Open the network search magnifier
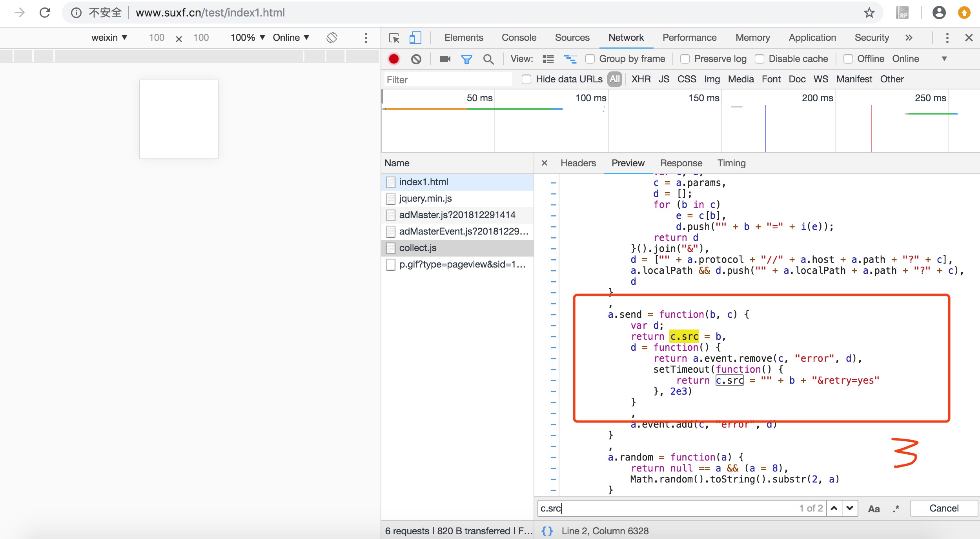The image size is (980, 539). 488,59
